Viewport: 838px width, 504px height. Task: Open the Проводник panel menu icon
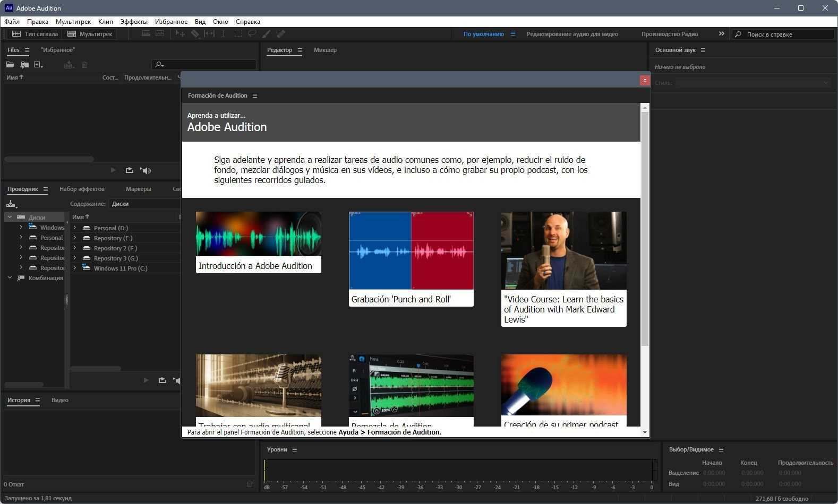click(x=46, y=189)
